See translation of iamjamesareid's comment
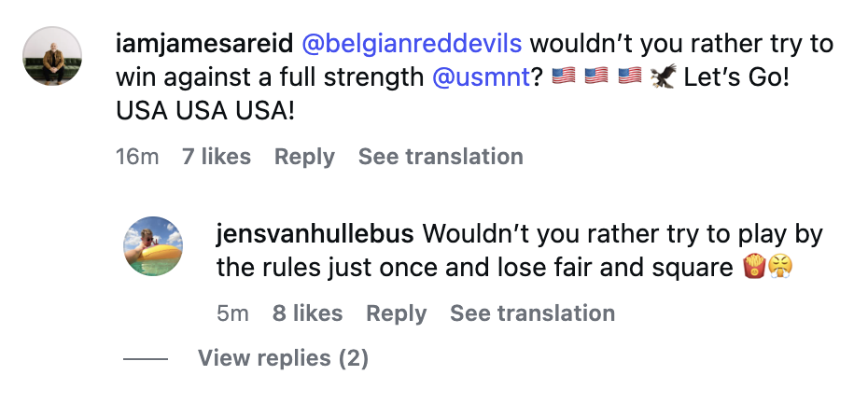The height and width of the screenshot is (403, 868). pyautogui.click(x=441, y=157)
